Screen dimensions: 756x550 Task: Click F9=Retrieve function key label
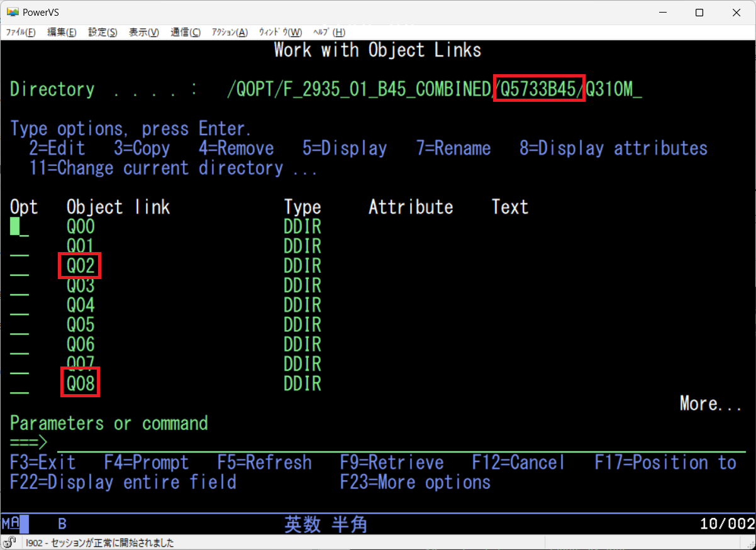(x=392, y=463)
